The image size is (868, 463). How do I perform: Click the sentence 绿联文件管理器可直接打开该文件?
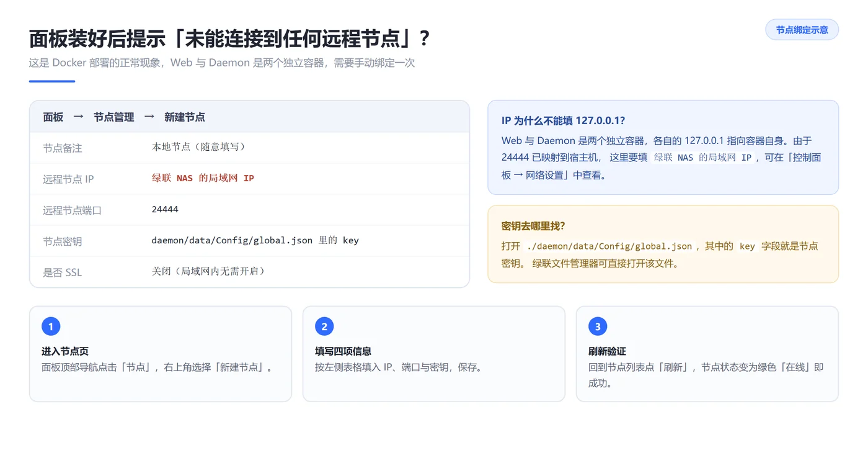coord(605,263)
